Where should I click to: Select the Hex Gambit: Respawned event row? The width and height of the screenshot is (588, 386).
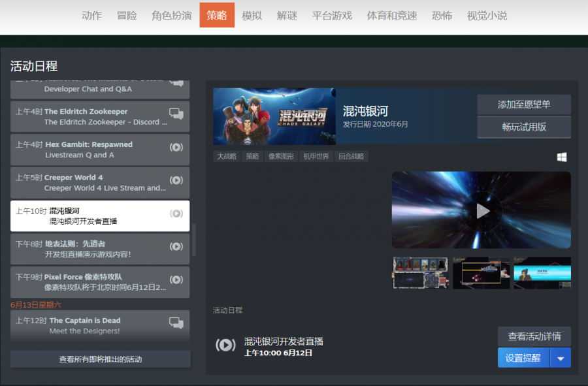[x=100, y=150]
